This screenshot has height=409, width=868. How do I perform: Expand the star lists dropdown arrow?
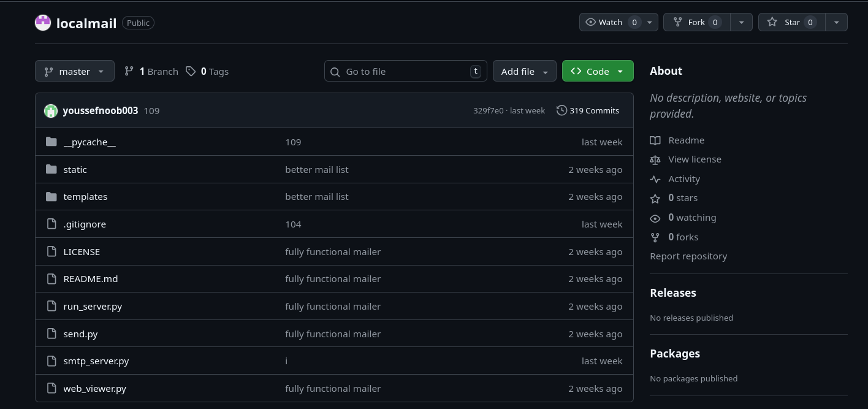tap(836, 22)
